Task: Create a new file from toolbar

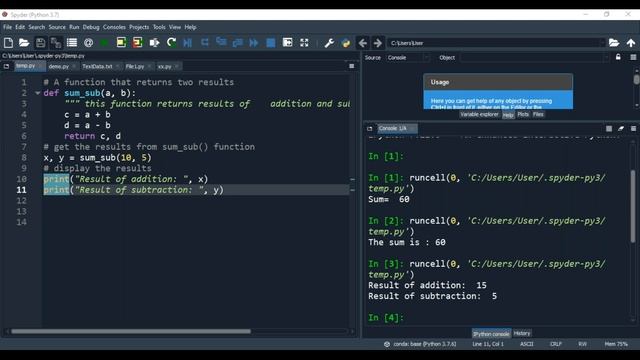Action: pyautogui.click(x=8, y=42)
